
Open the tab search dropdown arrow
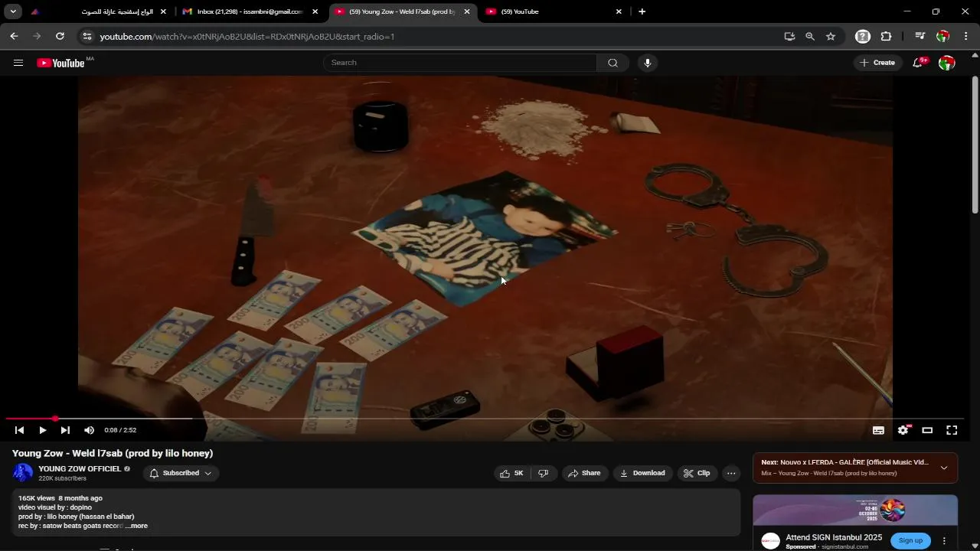point(13,11)
